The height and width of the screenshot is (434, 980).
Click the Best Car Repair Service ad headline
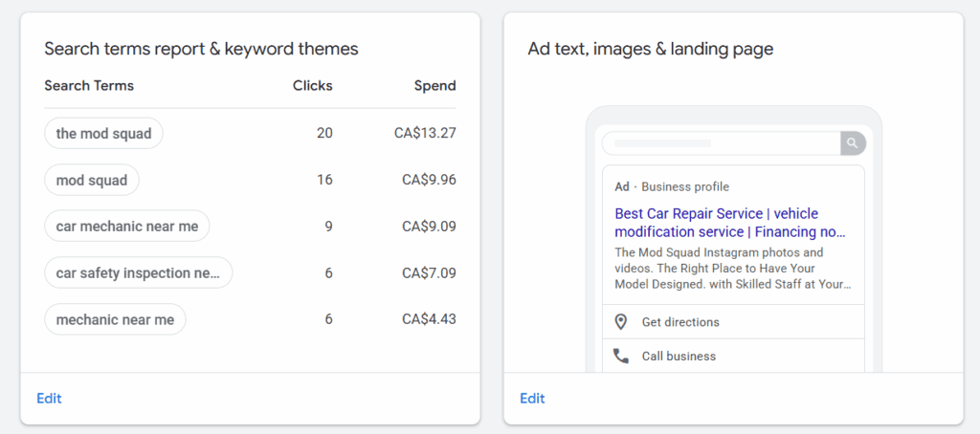click(730, 223)
